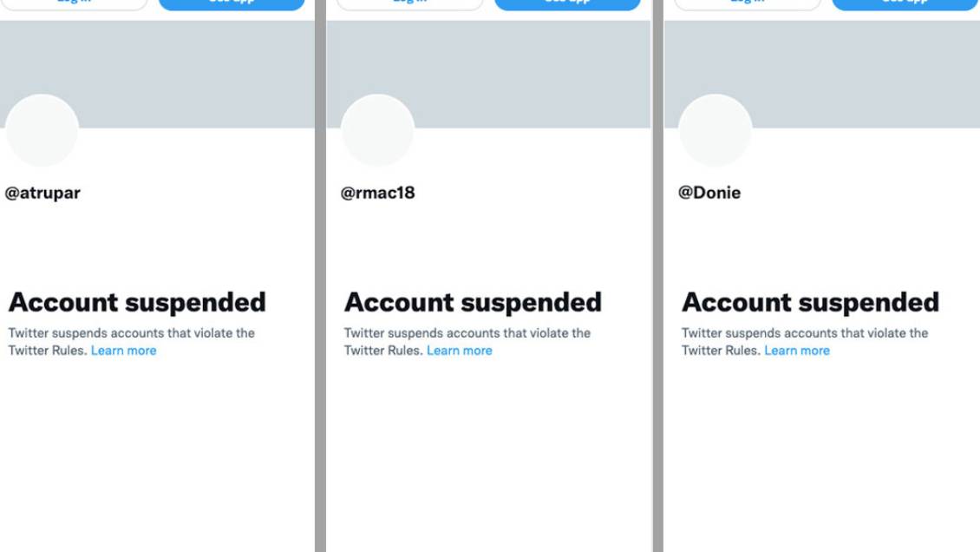The height and width of the screenshot is (552, 980).
Task: Open Learn more on @Donie's suspension notice
Action: pos(796,350)
